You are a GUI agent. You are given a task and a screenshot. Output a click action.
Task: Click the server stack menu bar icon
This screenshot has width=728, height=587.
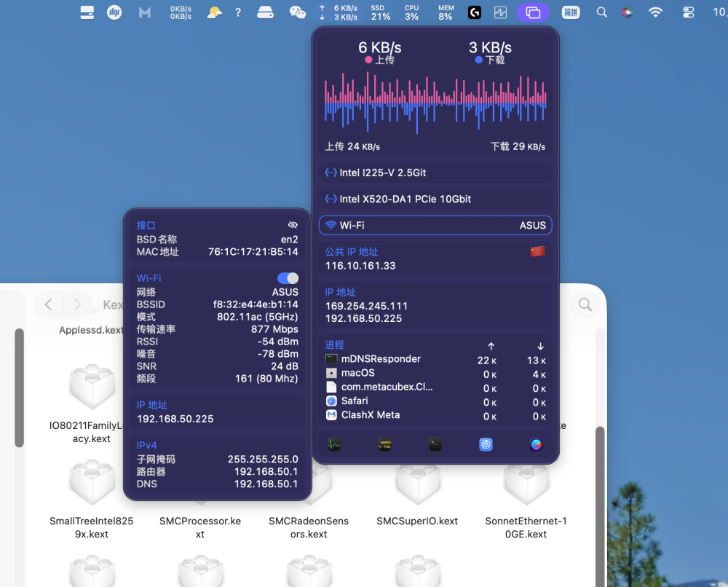[x=87, y=12]
